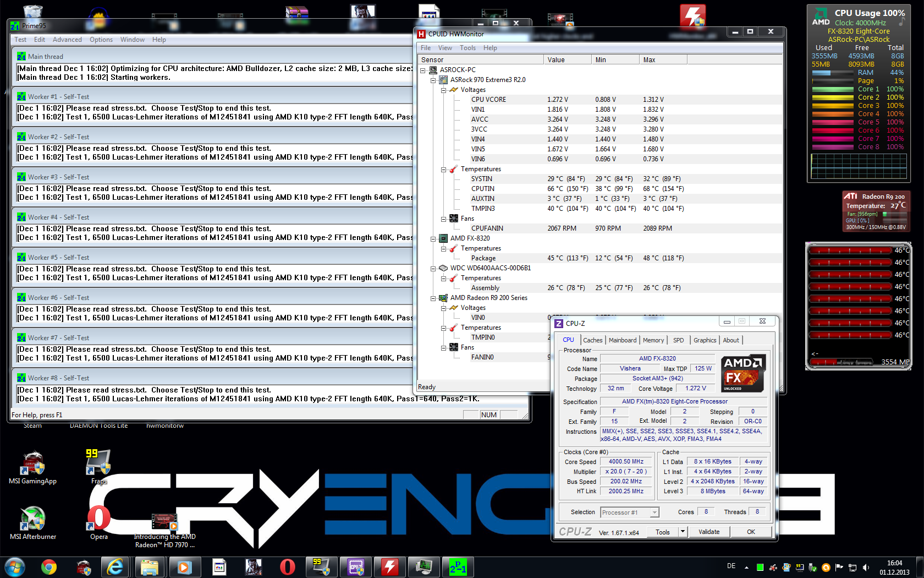Switch to the Memory tab in CPU-Z

(x=653, y=340)
